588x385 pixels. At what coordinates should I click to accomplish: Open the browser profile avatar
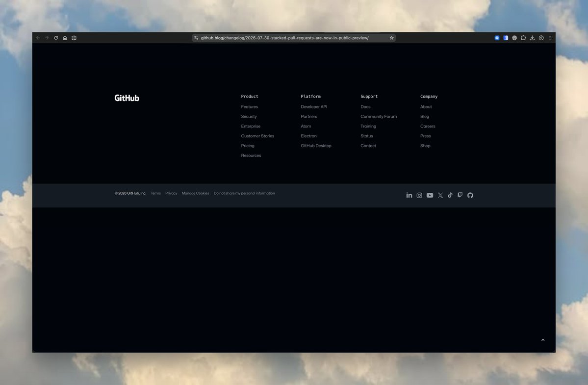[x=541, y=38]
